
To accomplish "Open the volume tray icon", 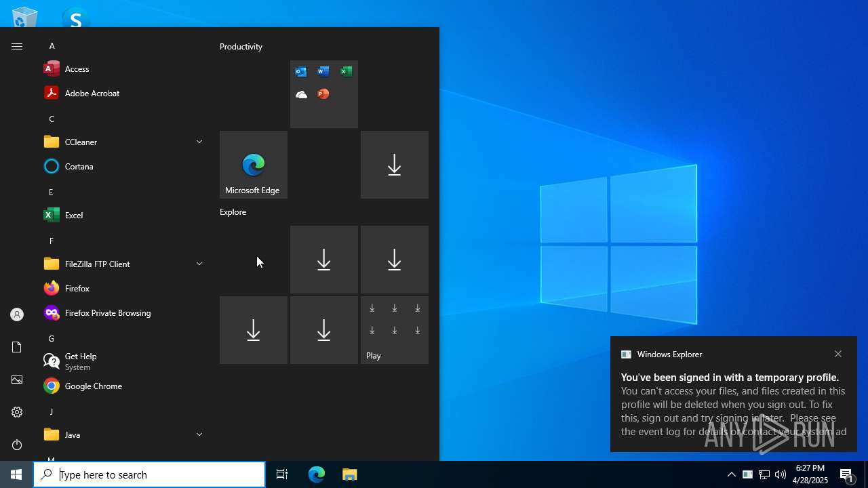I will tap(780, 474).
